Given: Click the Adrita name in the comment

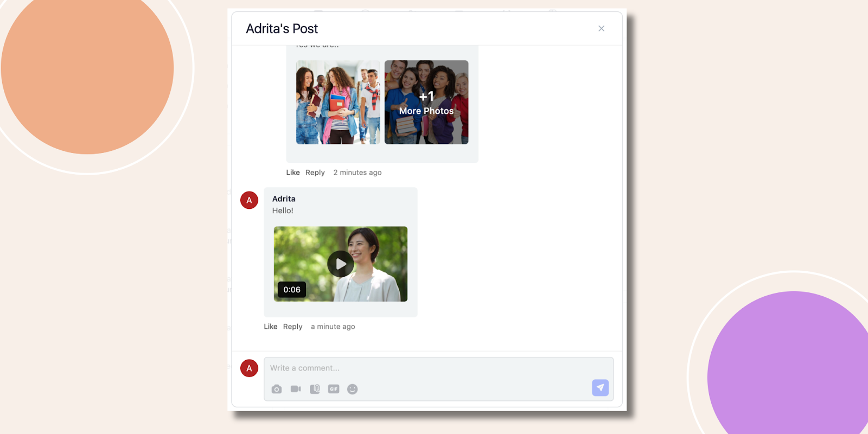Looking at the screenshot, I should coord(284,199).
